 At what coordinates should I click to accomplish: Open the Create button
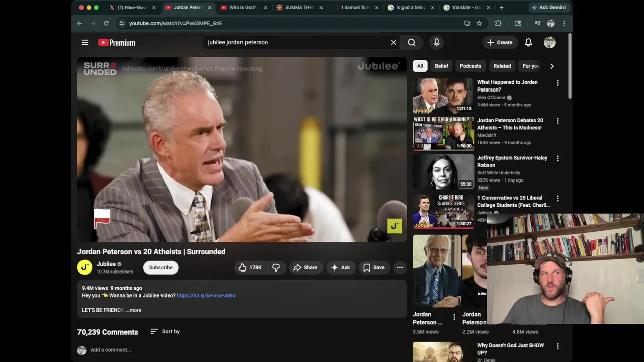(x=499, y=43)
